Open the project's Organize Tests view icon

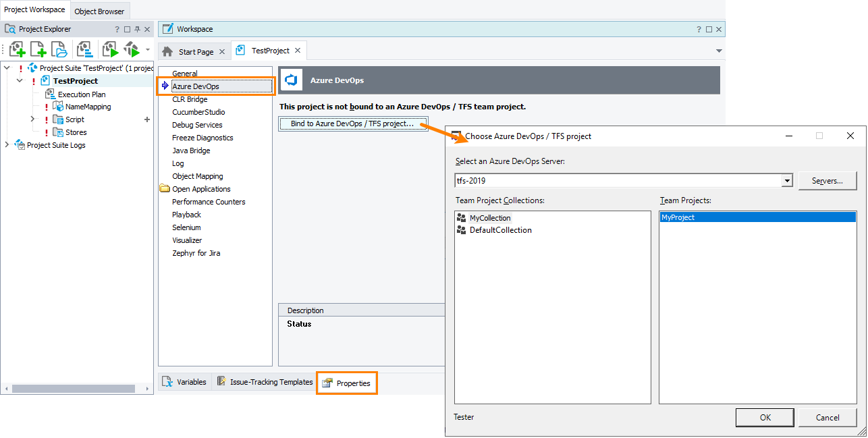pyautogui.click(x=85, y=49)
